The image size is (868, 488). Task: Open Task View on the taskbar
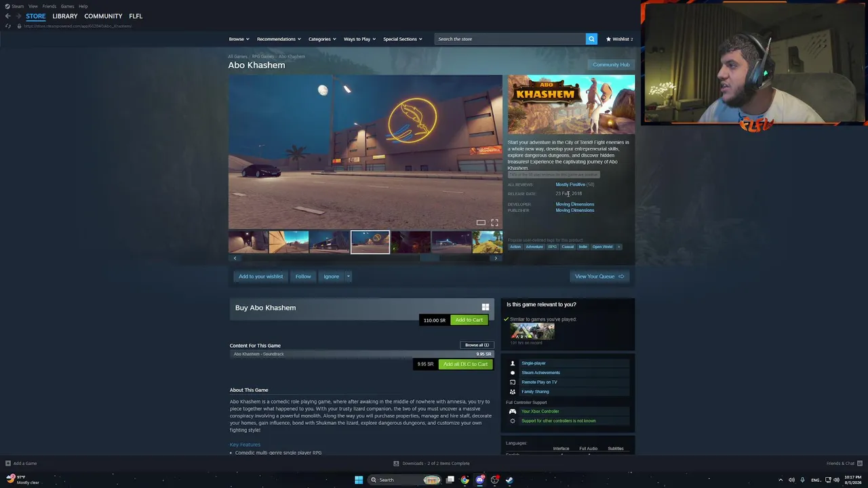click(450, 480)
